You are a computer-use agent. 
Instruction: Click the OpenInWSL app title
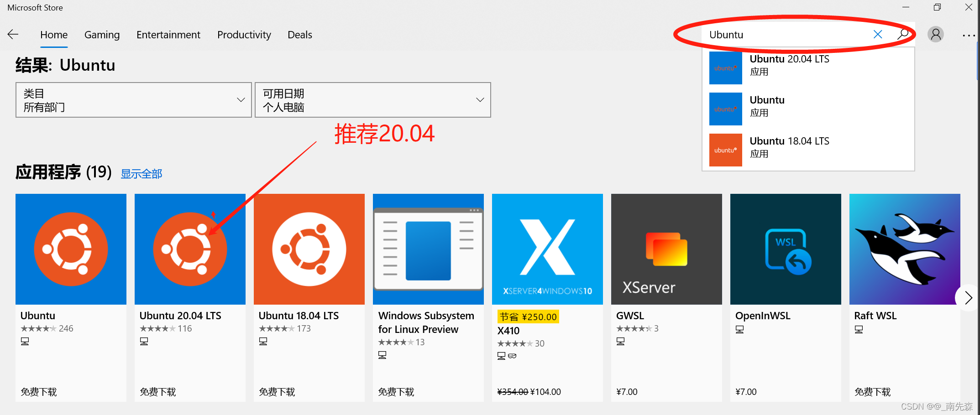click(763, 316)
